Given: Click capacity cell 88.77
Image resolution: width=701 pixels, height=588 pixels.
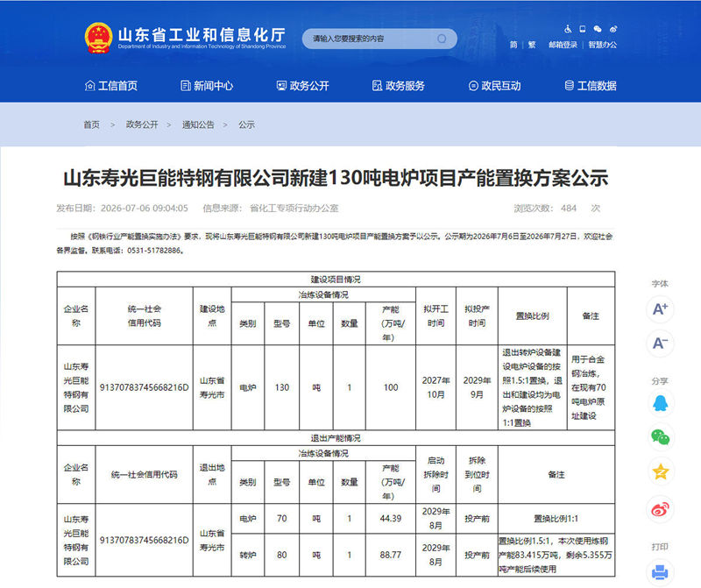Looking at the screenshot, I should (391, 555).
